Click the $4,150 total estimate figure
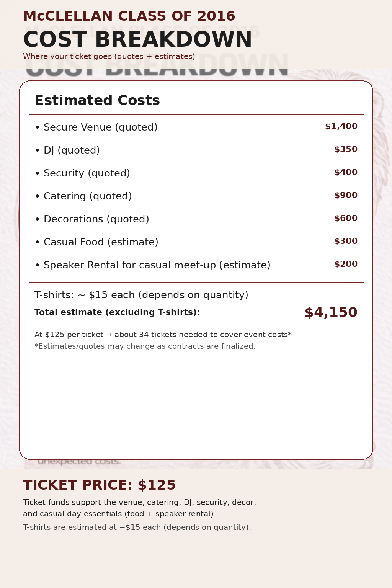 pos(331,312)
